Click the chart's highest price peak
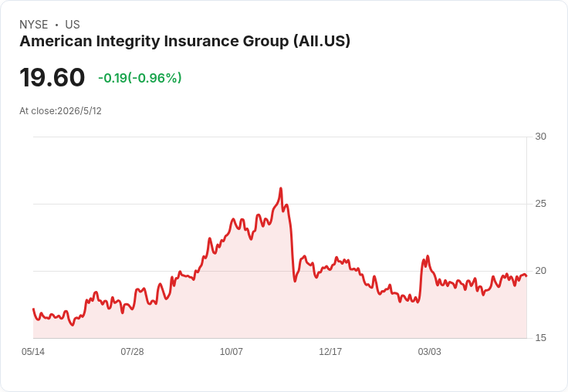Image resolution: width=568 pixels, height=392 pixels. 281,188
